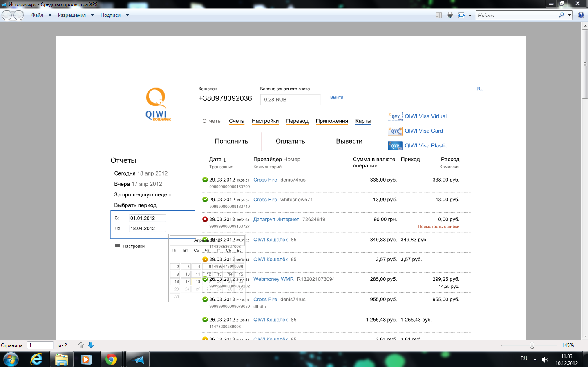Click green check status for 29.03.2012 19:53:35
Viewport: 588px width, 367px height.
(x=205, y=200)
